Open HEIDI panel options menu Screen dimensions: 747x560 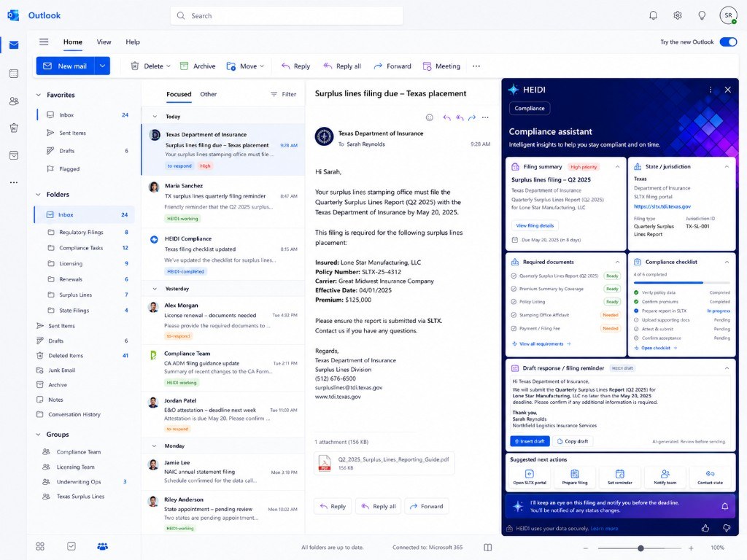[711, 90]
